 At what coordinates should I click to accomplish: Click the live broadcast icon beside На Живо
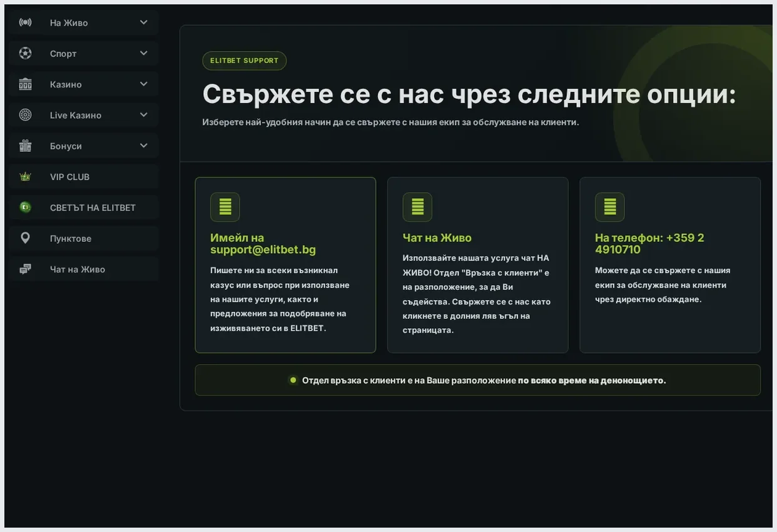[x=25, y=23]
